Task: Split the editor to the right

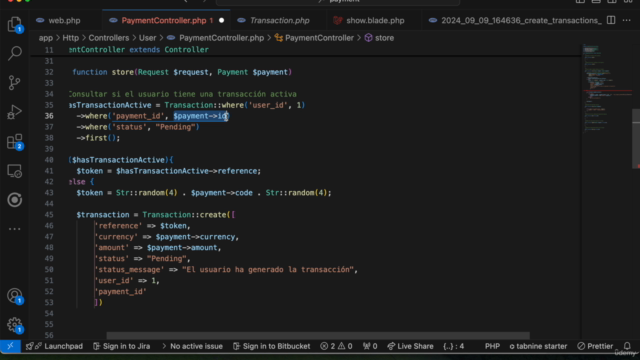Action: pos(611,20)
